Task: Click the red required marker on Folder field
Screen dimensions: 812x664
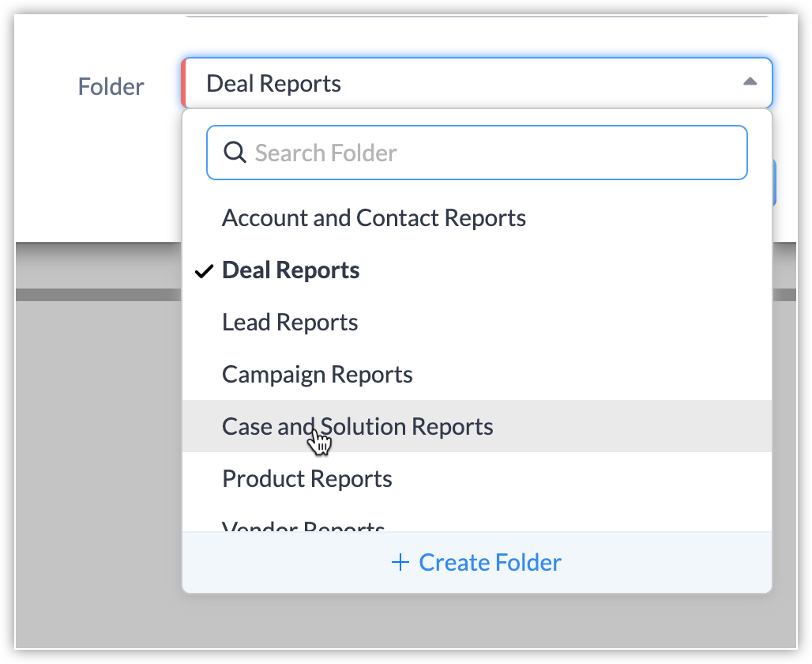Action: pyautogui.click(x=184, y=83)
